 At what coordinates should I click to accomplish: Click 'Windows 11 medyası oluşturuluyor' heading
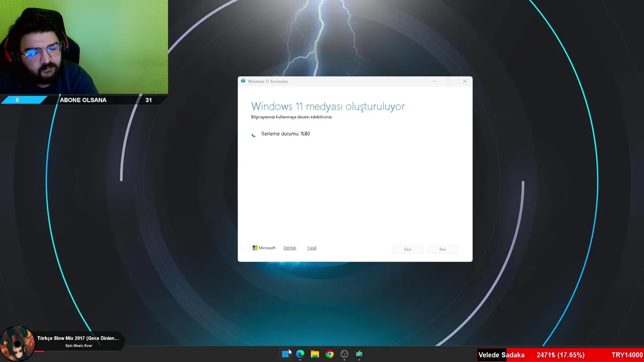[x=328, y=107]
